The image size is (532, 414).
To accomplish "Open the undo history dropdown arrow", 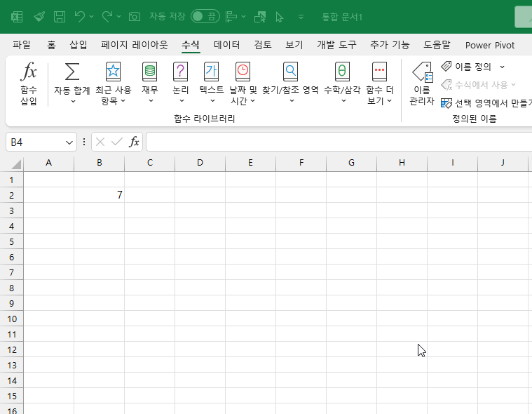I will click(92, 16).
